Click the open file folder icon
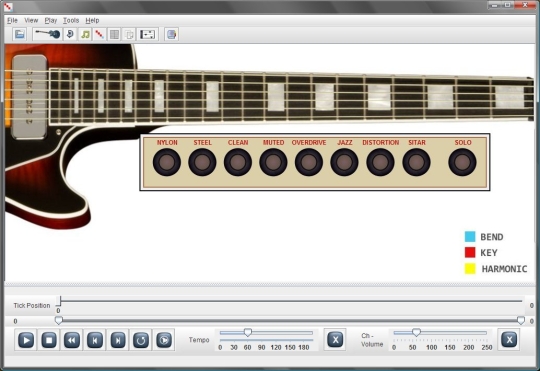540x371 pixels. (x=20, y=34)
